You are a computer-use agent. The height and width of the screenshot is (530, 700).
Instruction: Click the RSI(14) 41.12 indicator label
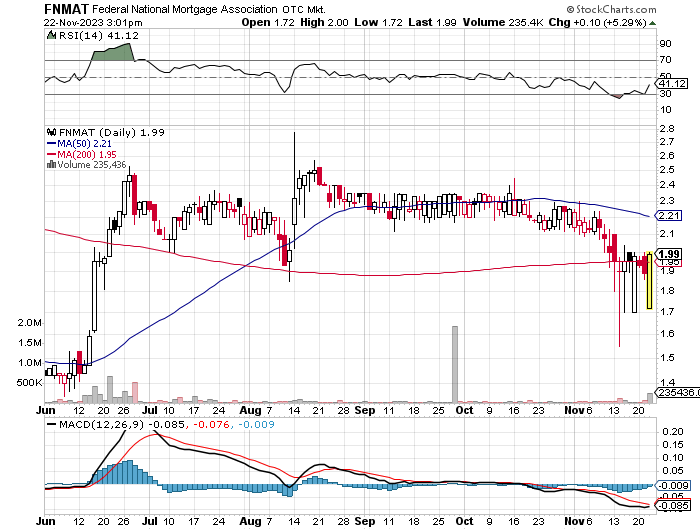[x=99, y=36]
